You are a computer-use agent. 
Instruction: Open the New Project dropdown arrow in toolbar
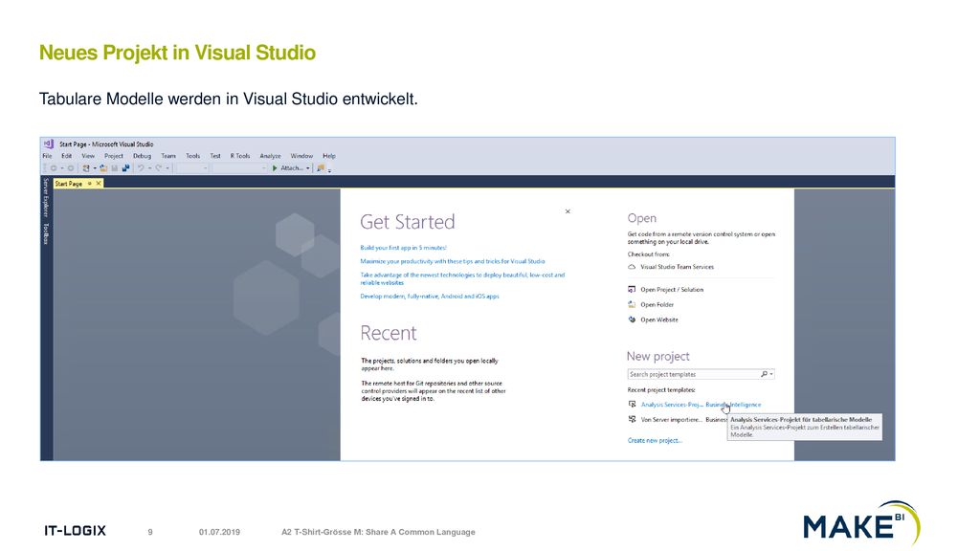point(95,168)
